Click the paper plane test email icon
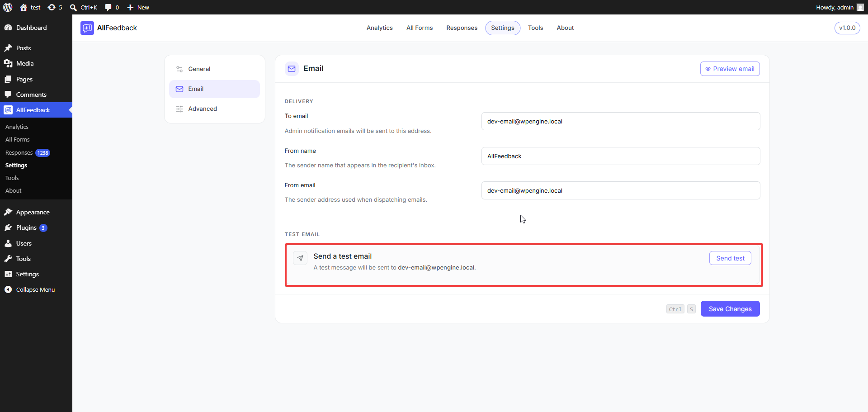Screen dimensions: 868x412 point(300,258)
